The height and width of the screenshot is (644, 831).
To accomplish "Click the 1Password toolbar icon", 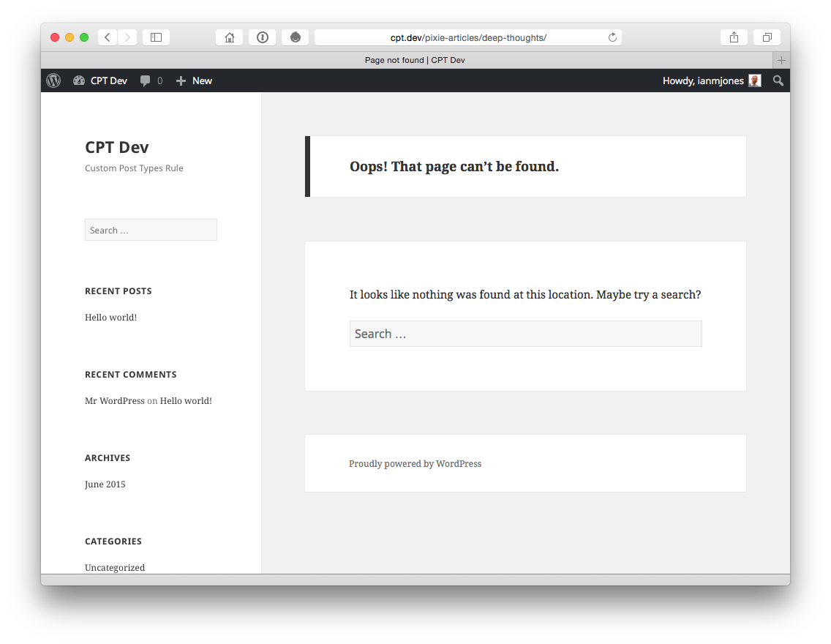I will tap(263, 37).
